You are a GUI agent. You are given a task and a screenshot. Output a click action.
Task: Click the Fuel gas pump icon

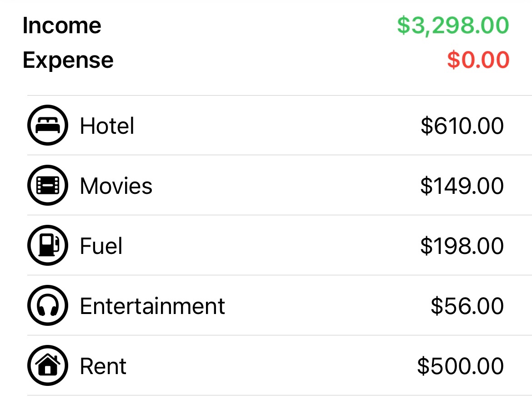tap(48, 245)
